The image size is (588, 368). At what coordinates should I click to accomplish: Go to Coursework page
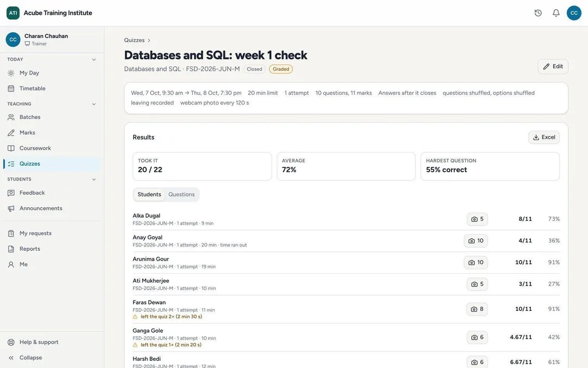(52, 148)
